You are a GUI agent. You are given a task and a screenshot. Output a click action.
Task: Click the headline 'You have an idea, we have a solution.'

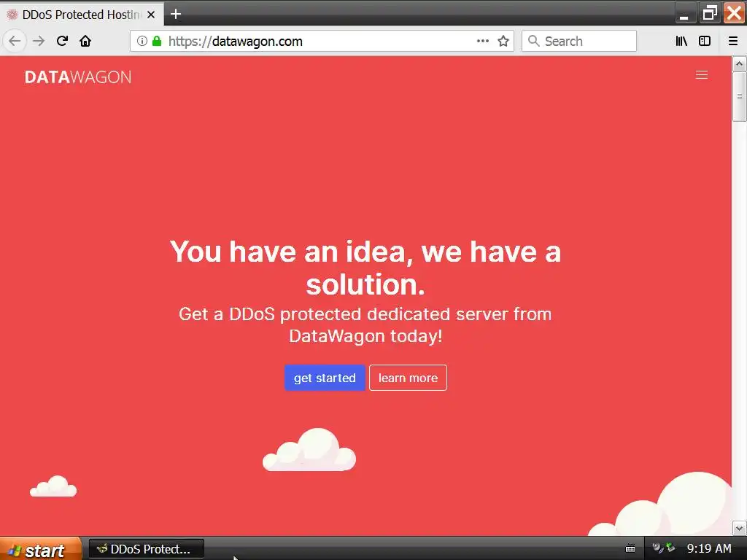tap(365, 268)
